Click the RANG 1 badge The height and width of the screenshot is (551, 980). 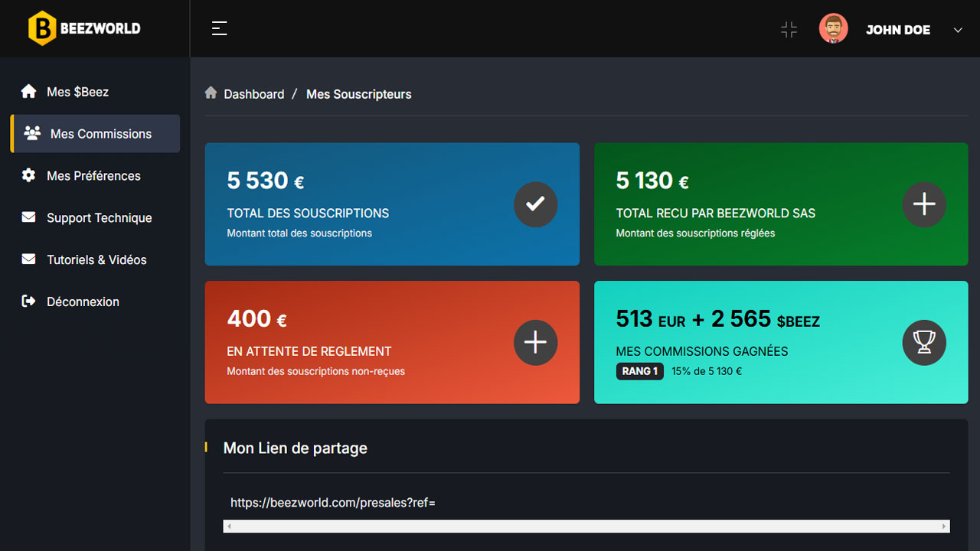[639, 371]
